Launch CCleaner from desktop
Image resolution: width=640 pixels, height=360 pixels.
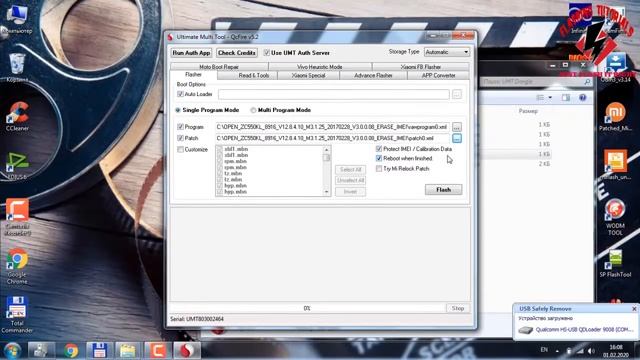point(17,116)
